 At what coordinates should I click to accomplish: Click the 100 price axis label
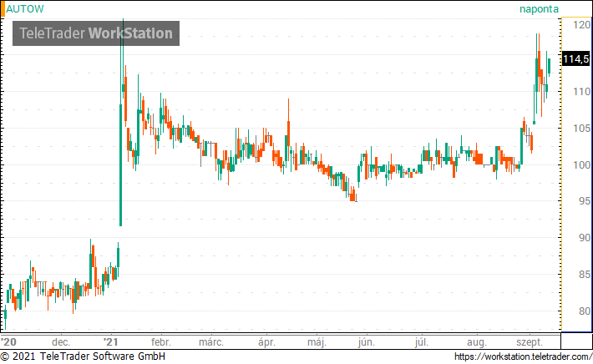pyautogui.click(x=581, y=164)
